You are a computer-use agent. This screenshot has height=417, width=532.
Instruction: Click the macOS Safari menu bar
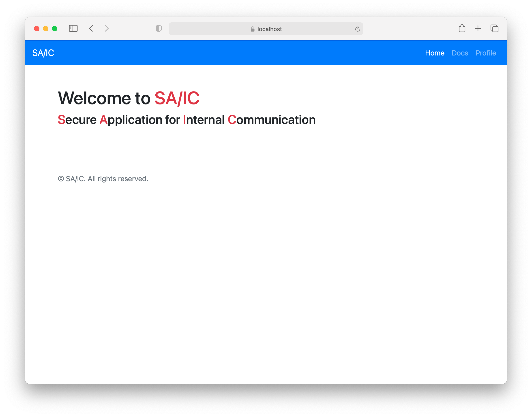click(x=266, y=28)
